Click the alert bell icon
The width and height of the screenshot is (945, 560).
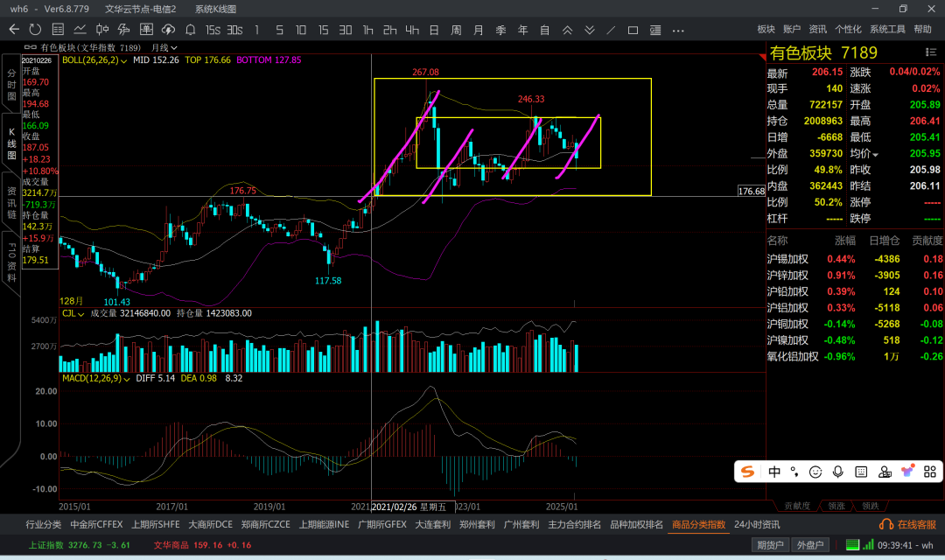(192, 30)
